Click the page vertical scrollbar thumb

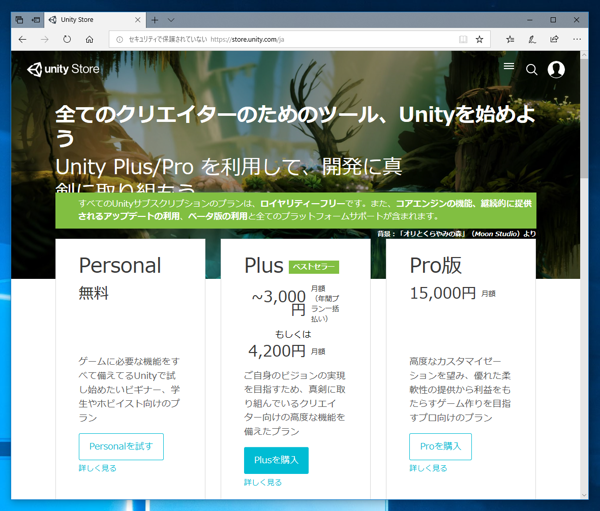point(584,119)
